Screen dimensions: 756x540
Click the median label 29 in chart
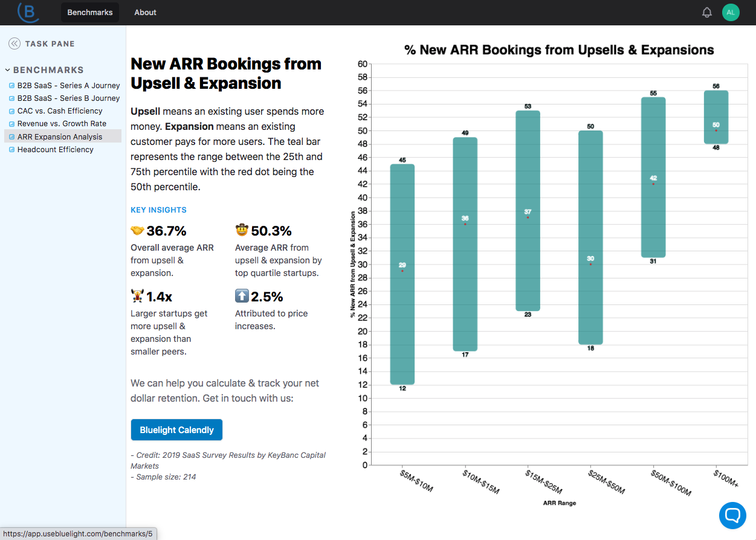point(402,265)
